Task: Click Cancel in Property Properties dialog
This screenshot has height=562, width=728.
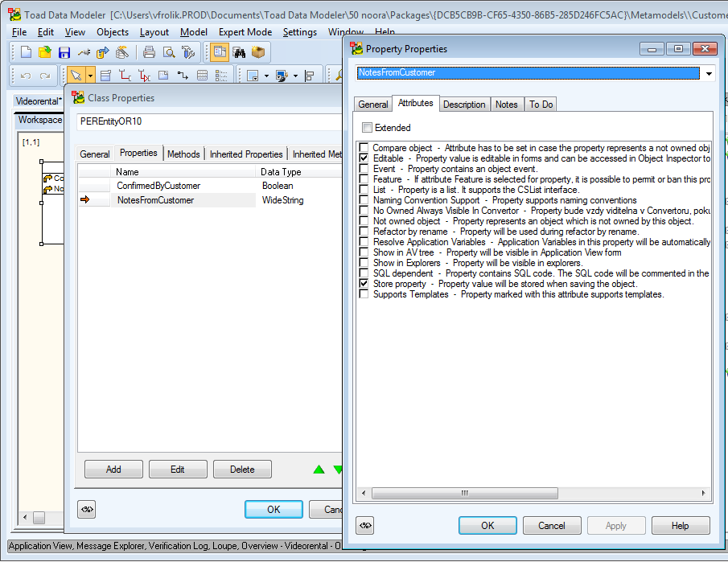Action: [552, 525]
